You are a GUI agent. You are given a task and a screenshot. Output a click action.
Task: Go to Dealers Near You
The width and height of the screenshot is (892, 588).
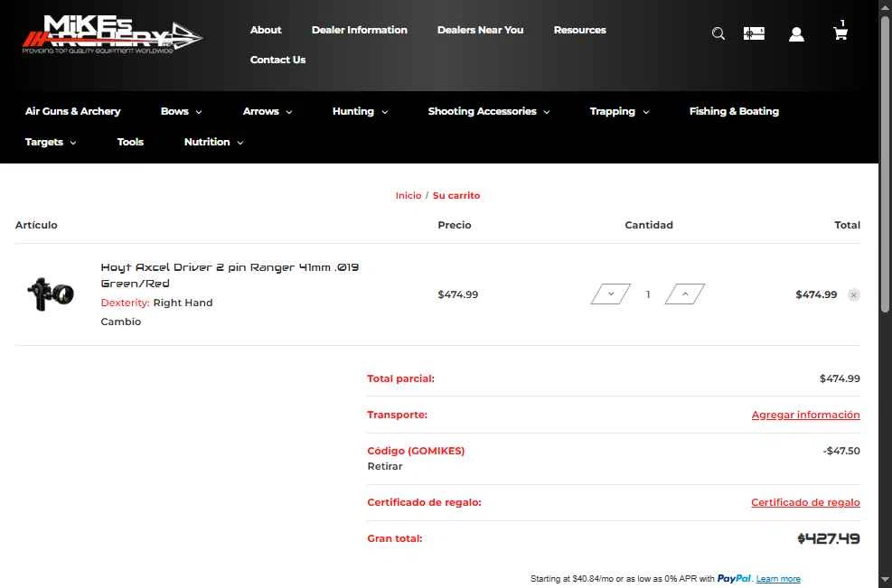point(480,30)
